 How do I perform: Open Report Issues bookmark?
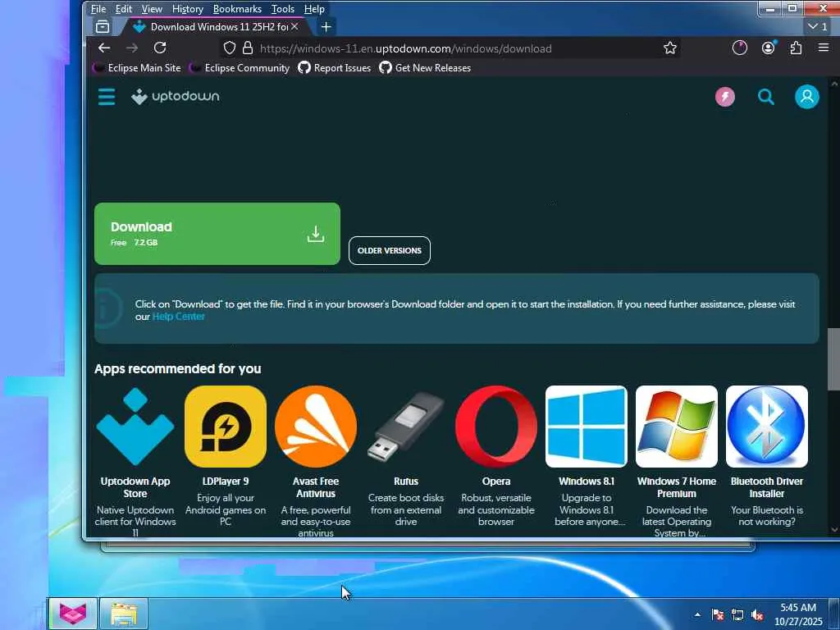[335, 68]
